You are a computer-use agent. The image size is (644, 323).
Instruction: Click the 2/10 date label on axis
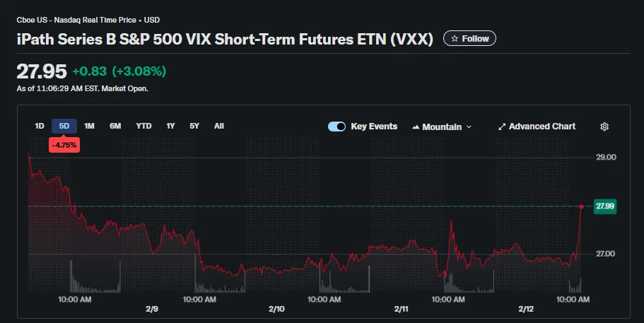[x=276, y=309]
